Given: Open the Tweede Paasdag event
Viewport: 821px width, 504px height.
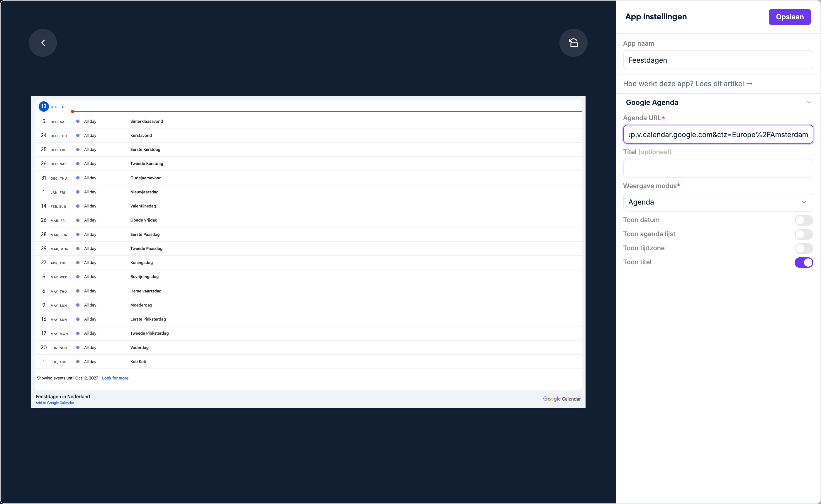Looking at the screenshot, I should 146,248.
